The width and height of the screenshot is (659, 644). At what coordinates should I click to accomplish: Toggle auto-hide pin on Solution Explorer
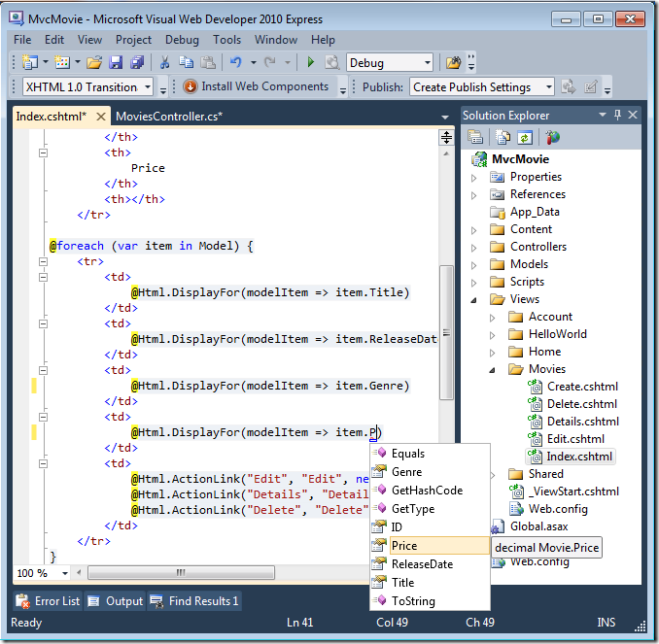click(x=616, y=115)
